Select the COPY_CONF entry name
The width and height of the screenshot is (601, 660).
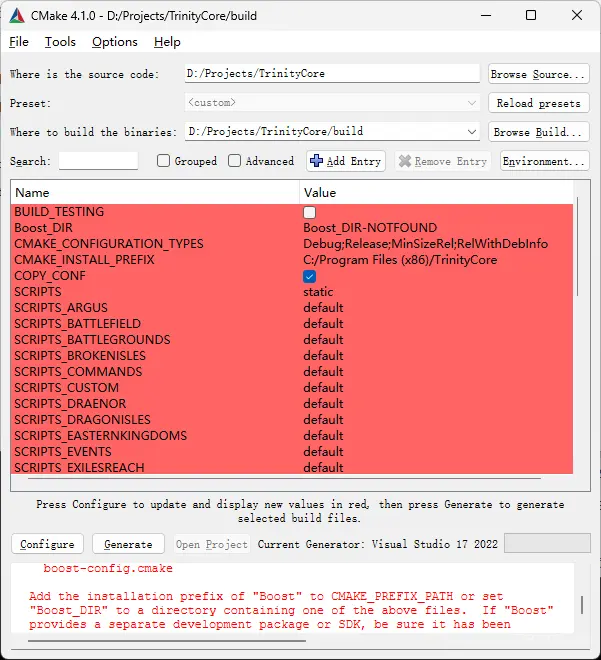click(50, 276)
